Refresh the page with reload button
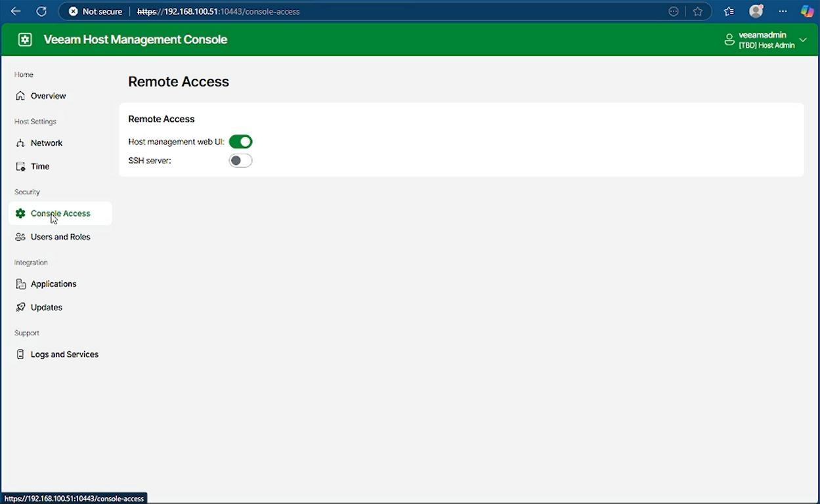This screenshot has height=504, width=820. coord(41,11)
